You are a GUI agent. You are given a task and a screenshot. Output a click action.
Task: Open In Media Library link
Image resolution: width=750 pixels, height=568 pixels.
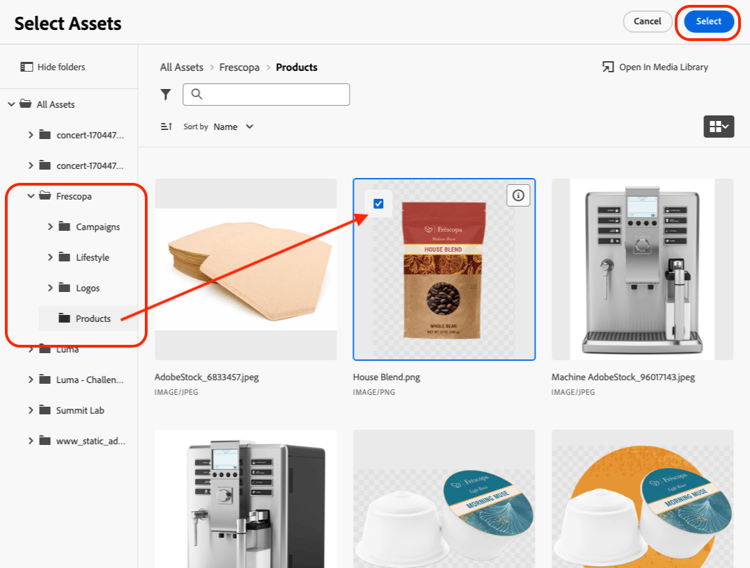coord(655,67)
